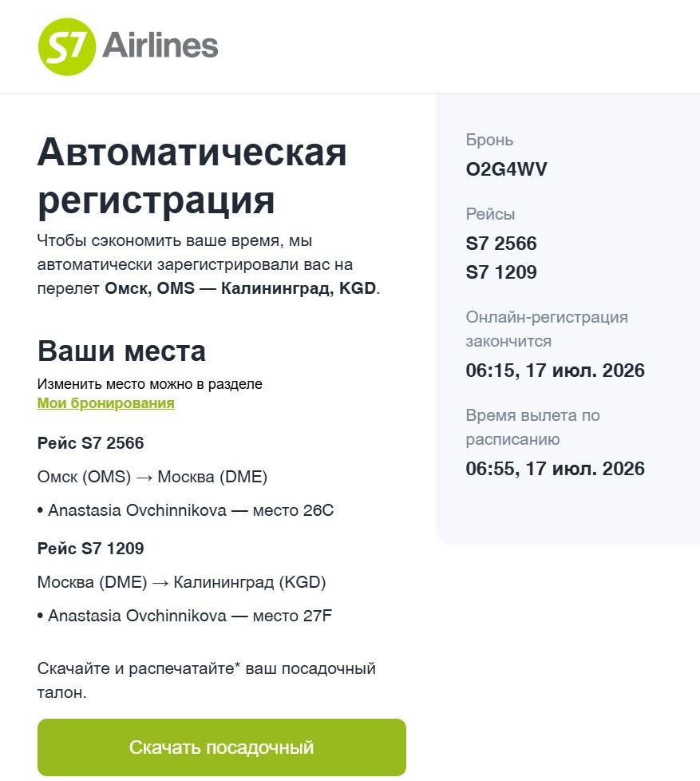The image size is (700, 781).
Task: Click passenger line with seat 27F
Action: coord(184,616)
